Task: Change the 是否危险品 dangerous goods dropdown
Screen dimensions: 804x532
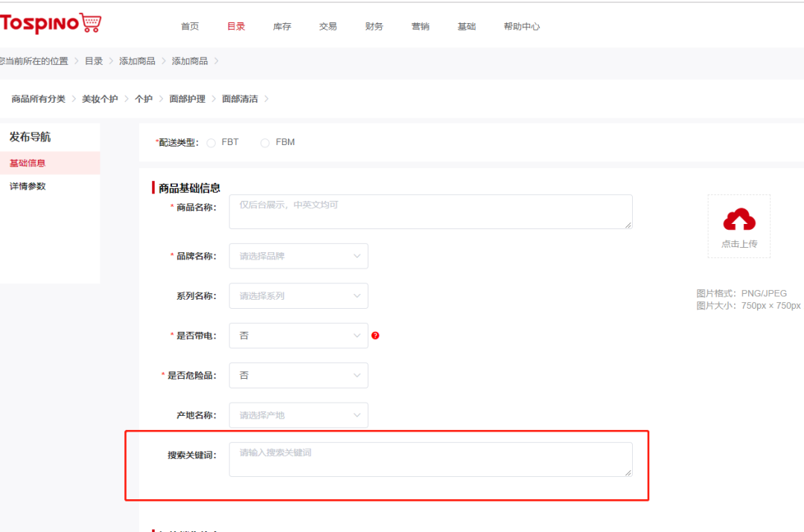Action: [x=298, y=375]
